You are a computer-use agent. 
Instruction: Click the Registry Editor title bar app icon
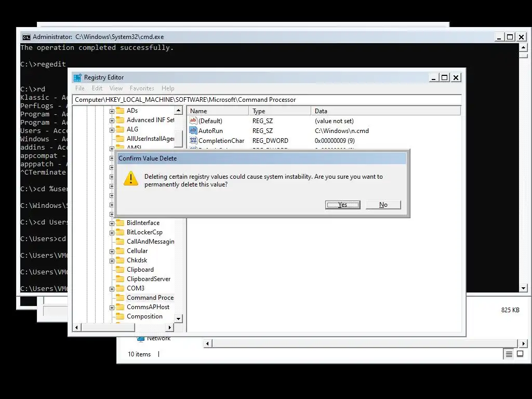tap(77, 78)
